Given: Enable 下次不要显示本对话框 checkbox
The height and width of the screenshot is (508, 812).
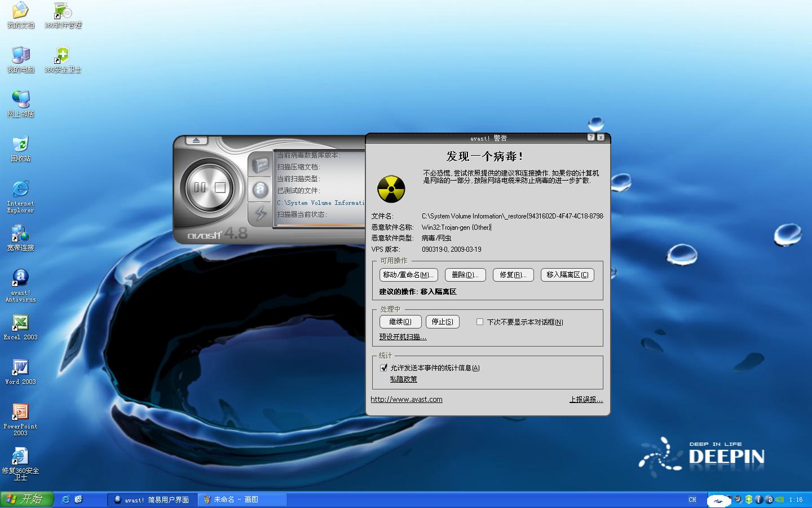Looking at the screenshot, I should pyautogui.click(x=480, y=322).
